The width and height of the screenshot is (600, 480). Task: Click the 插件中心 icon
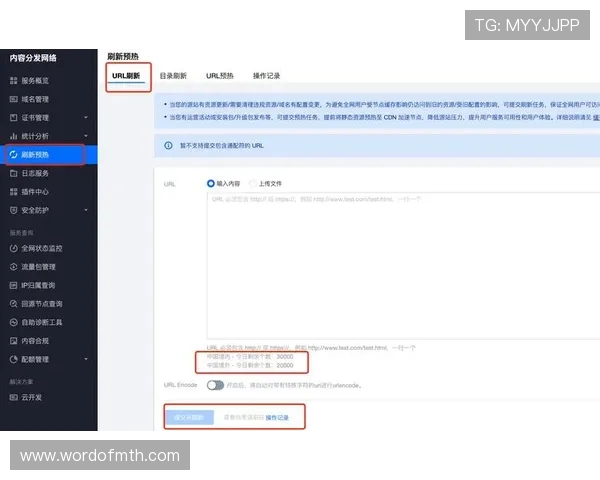[13, 191]
